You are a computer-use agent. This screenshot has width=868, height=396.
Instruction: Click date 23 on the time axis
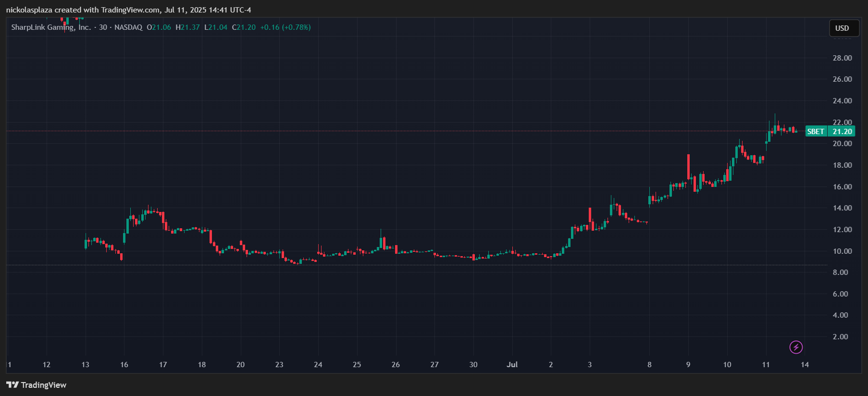click(279, 364)
